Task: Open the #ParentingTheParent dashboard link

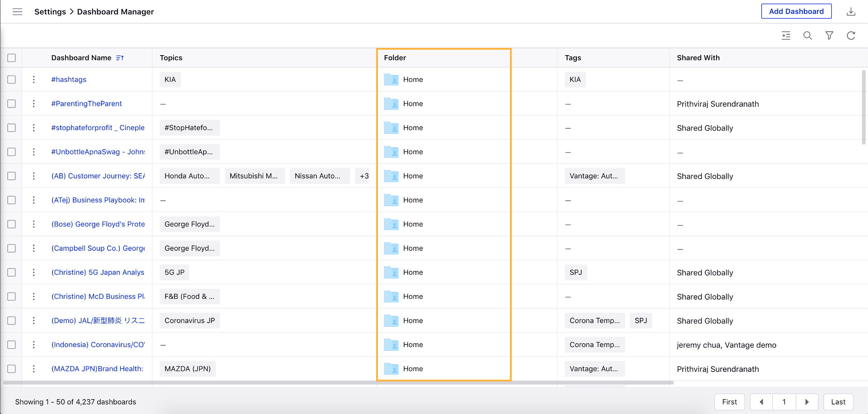Action: pyautogui.click(x=86, y=103)
